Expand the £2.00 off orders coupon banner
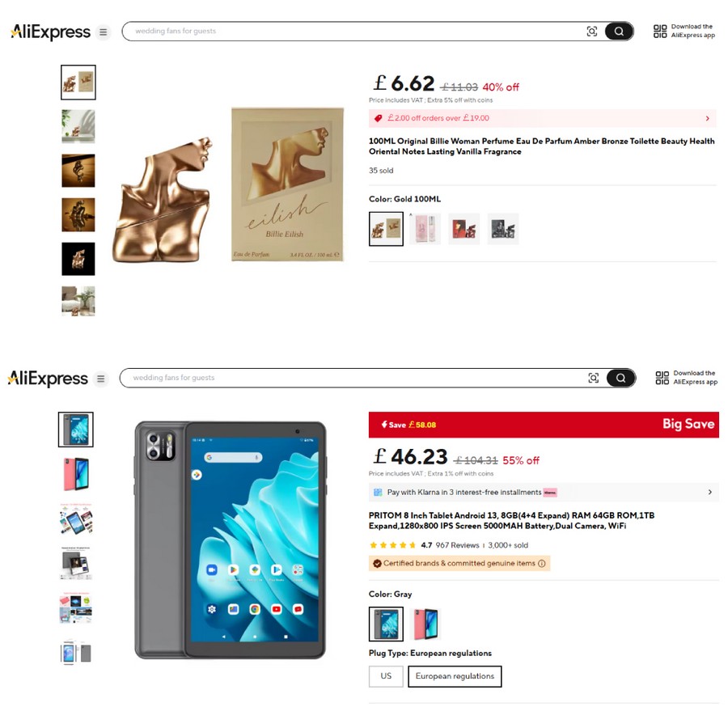This screenshot has height=728, width=728. (542, 118)
